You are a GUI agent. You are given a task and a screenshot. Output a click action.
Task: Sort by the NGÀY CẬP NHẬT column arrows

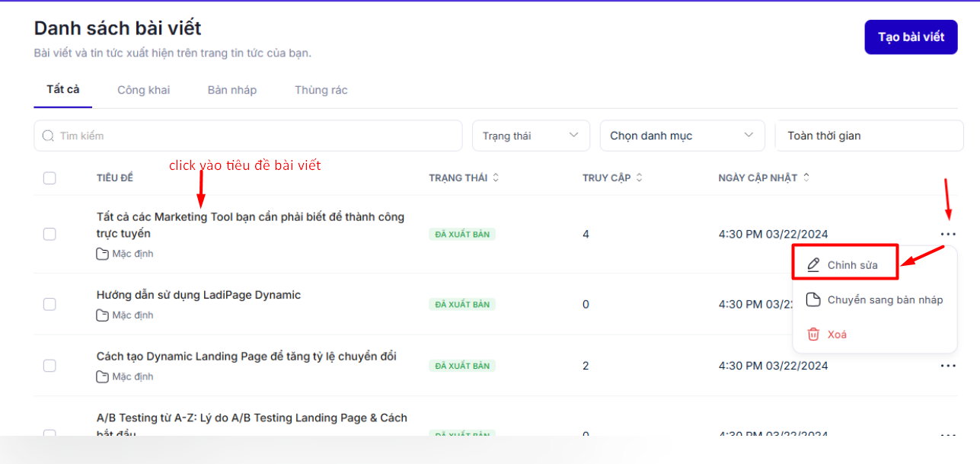pyautogui.click(x=806, y=178)
